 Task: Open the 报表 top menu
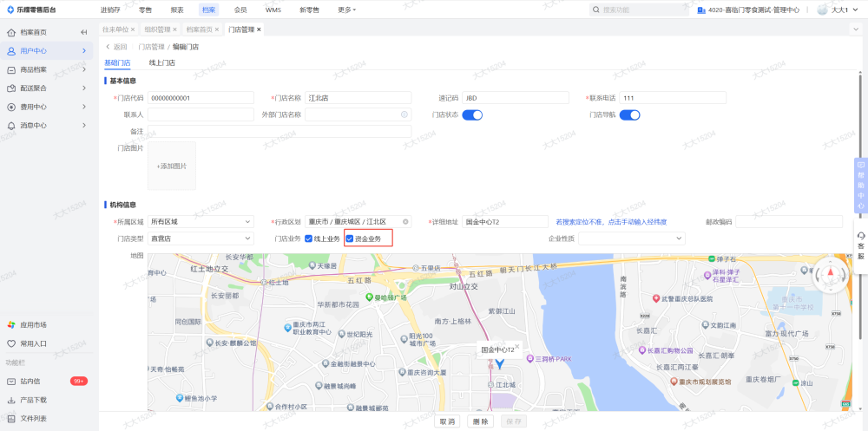click(x=177, y=10)
